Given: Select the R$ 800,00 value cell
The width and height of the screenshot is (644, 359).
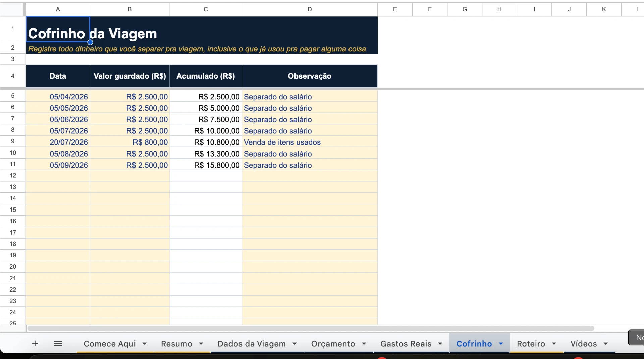Looking at the screenshot, I should click(x=130, y=142).
